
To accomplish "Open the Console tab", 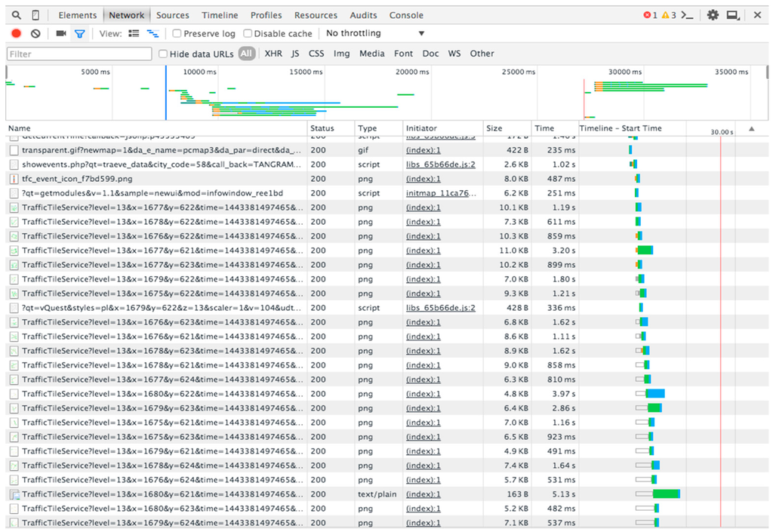I will click(x=406, y=15).
